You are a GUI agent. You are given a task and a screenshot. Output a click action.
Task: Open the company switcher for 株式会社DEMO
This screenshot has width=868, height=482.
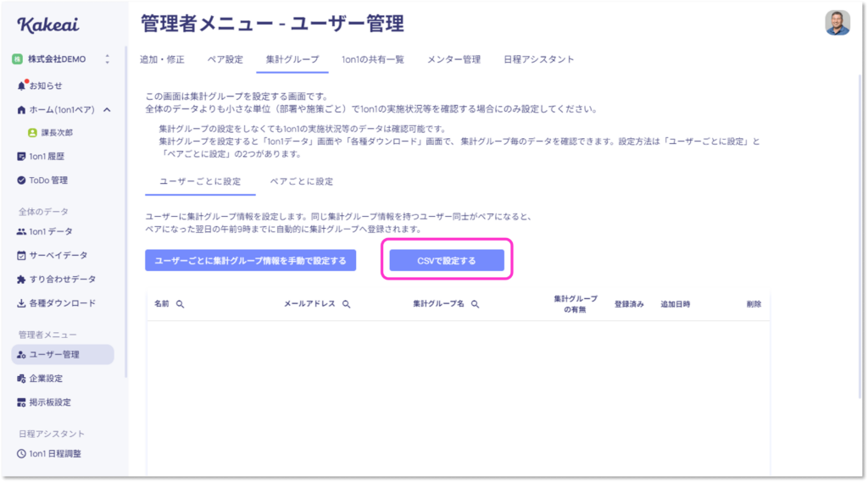coord(108,58)
